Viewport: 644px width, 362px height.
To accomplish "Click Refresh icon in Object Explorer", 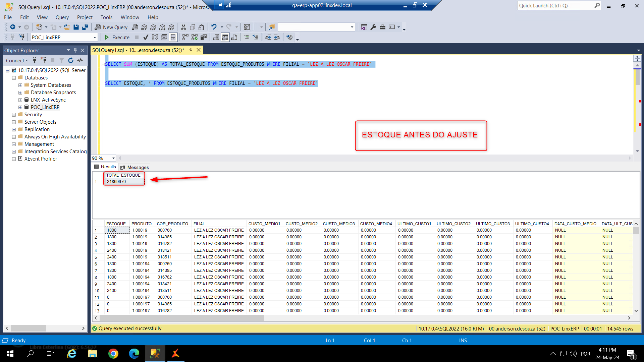I will [71, 60].
